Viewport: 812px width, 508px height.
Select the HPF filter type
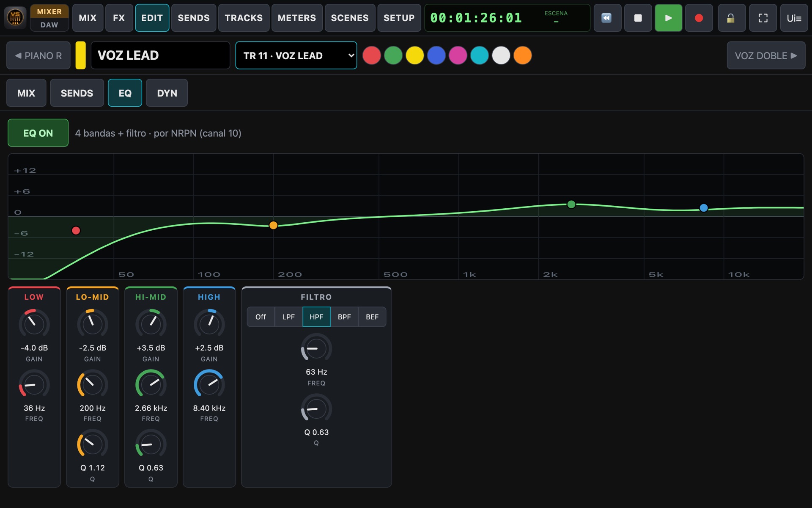pyautogui.click(x=316, y=317)
